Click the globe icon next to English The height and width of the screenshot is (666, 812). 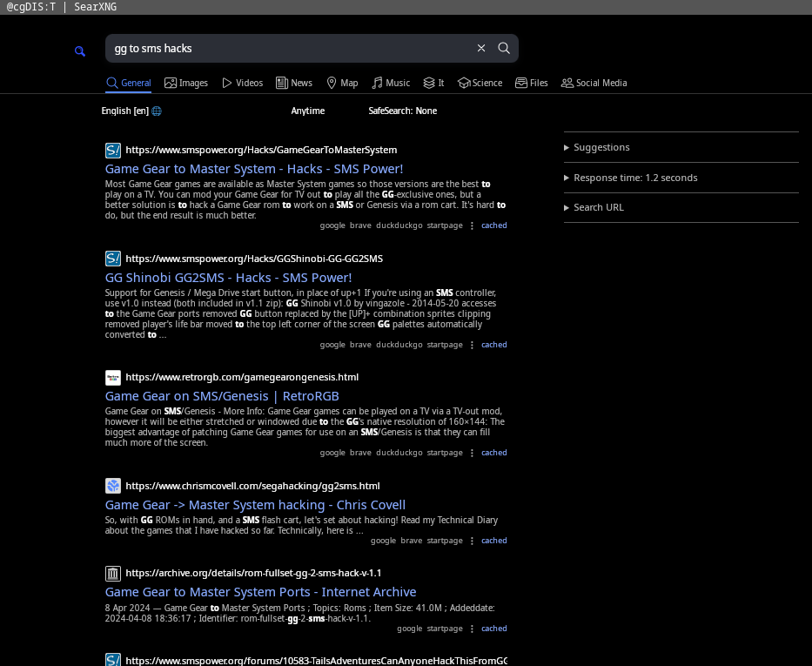[157, 111]
